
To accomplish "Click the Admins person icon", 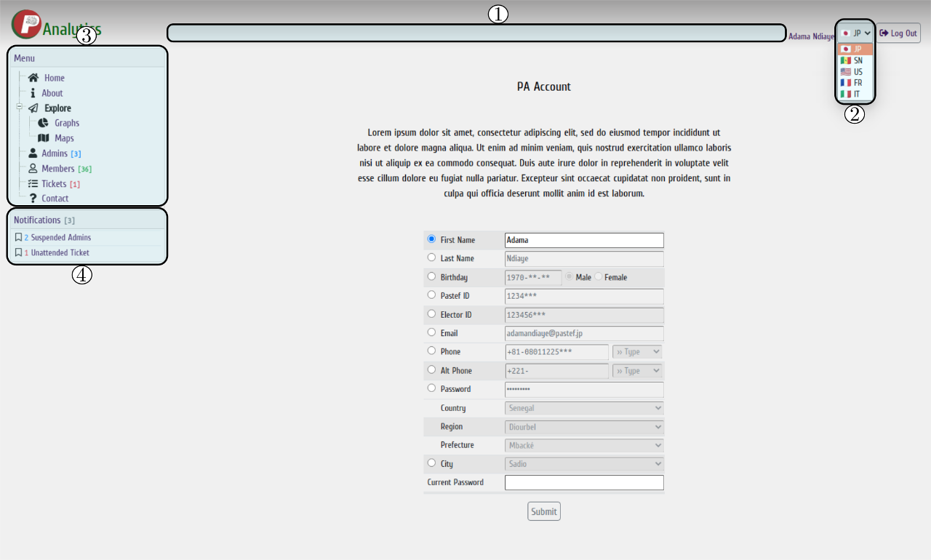I will (x=34, y=153).
